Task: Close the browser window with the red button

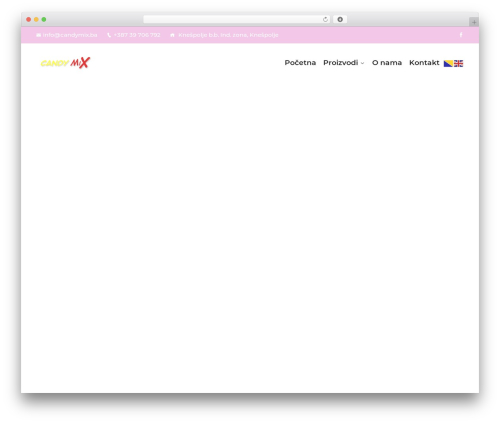Action: point(29,19)
